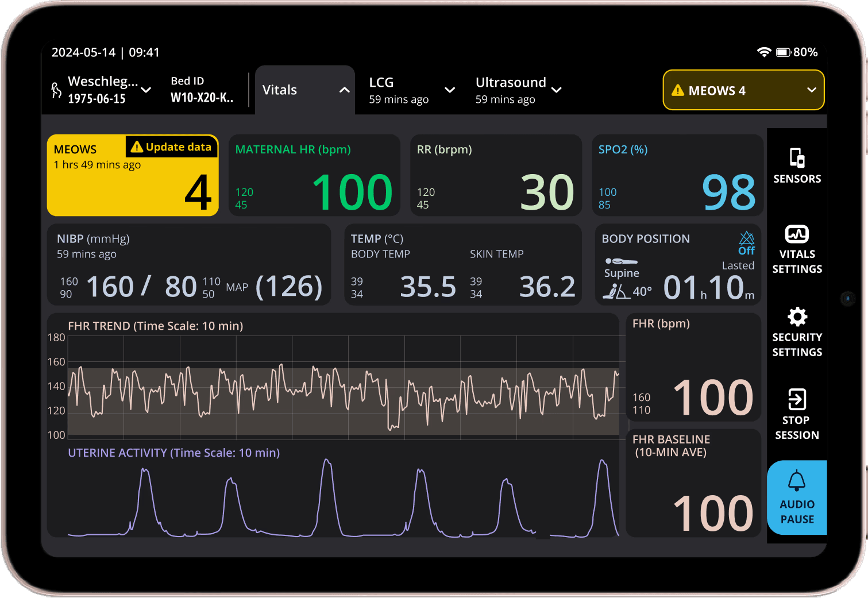The width and height of the screenshot is (868, 598).
Task: Tap the SENSORS label
Action: (x=797, y=179)
